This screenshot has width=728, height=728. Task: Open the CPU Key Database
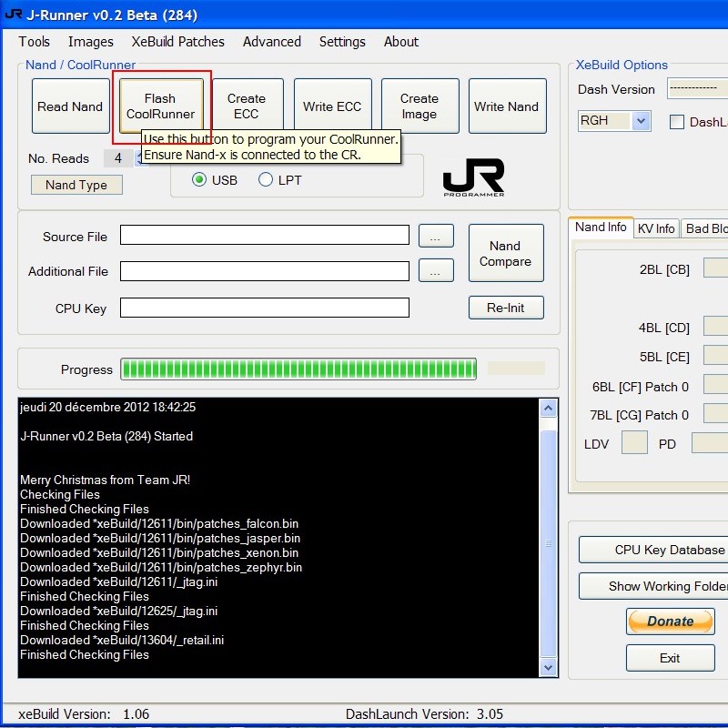(x=653, y=550)
